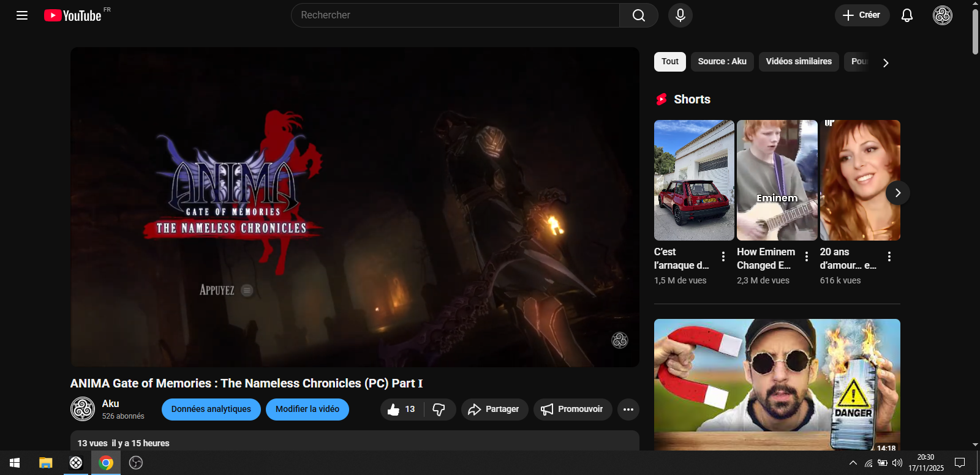Like the video with thumbs up
Screen dimensions: 980x475
click(x=401, y=410)
